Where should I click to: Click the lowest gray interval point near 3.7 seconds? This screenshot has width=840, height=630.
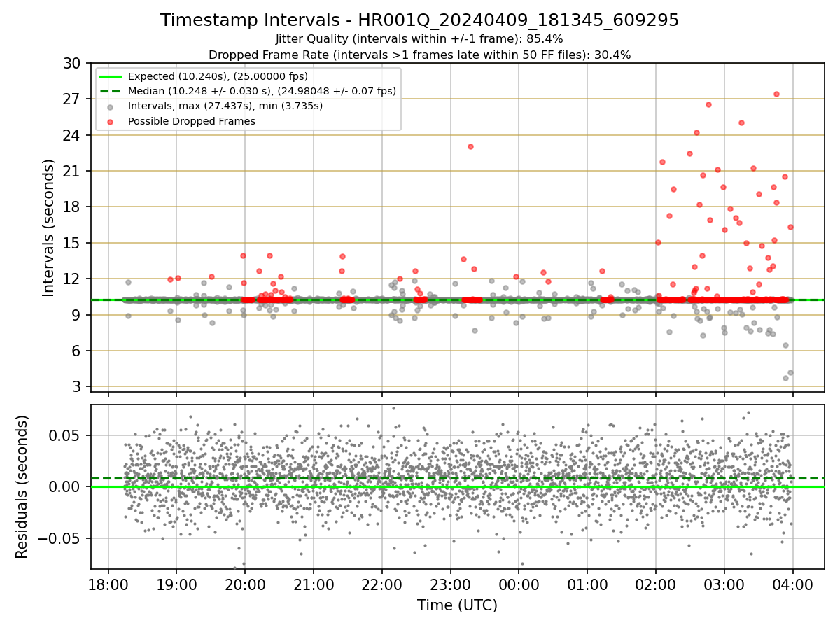785,378
